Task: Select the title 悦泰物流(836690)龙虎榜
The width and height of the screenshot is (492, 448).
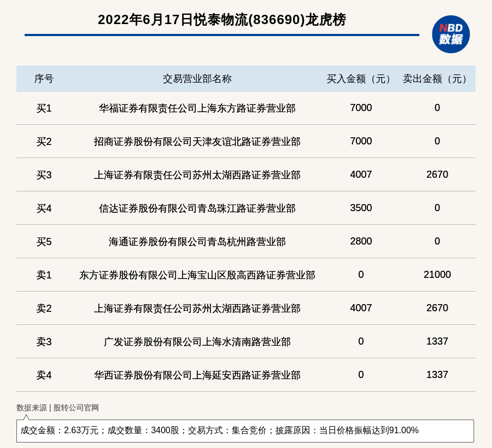Action: (x=270, y=20)
